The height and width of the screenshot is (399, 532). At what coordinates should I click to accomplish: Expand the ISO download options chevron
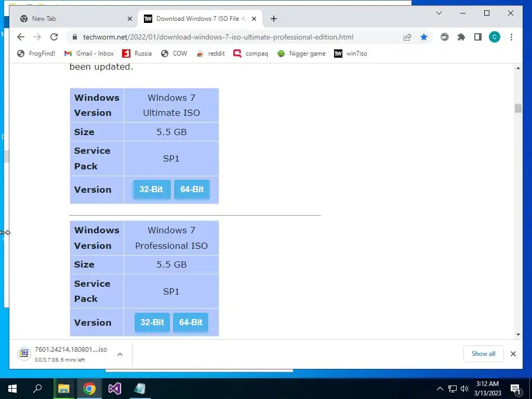(x=120, y=354)
